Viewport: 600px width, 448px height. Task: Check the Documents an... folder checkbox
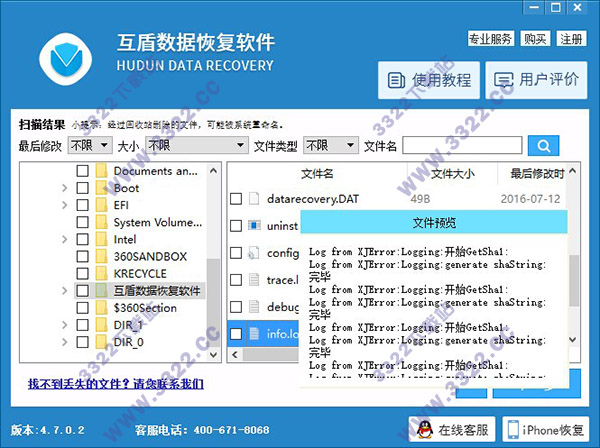pyautogui.click(x=83, y=171)
